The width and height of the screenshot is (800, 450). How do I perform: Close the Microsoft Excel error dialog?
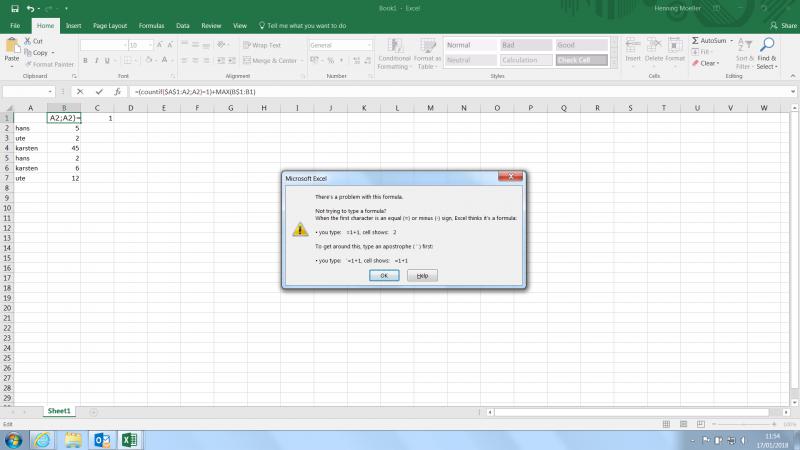pos(510,177)
